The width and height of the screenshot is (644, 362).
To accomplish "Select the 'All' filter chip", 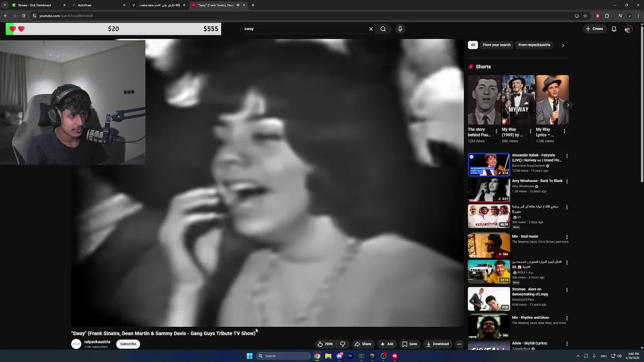I will (472, 45).
